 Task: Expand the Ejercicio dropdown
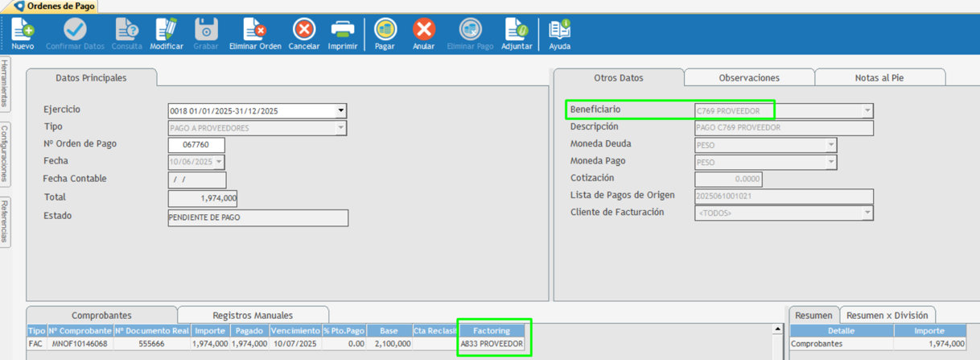pyautogui.click(x=340, y=111)
